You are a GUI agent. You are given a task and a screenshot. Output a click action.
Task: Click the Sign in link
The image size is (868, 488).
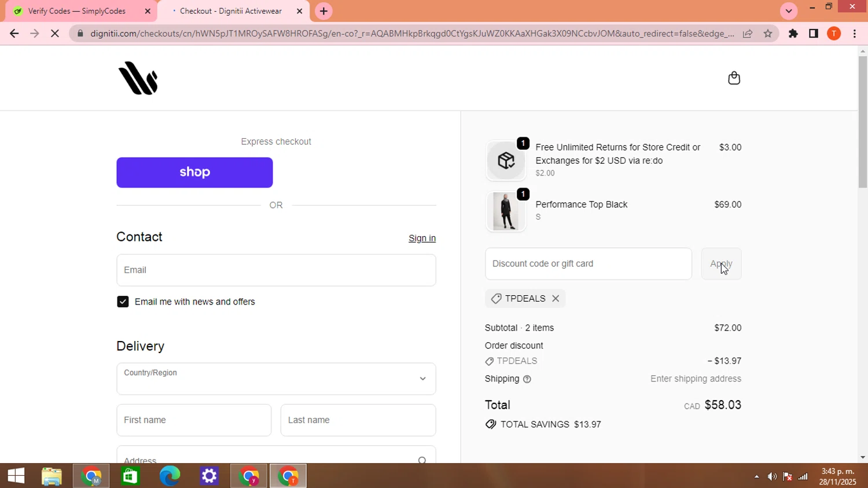(422, 238)
